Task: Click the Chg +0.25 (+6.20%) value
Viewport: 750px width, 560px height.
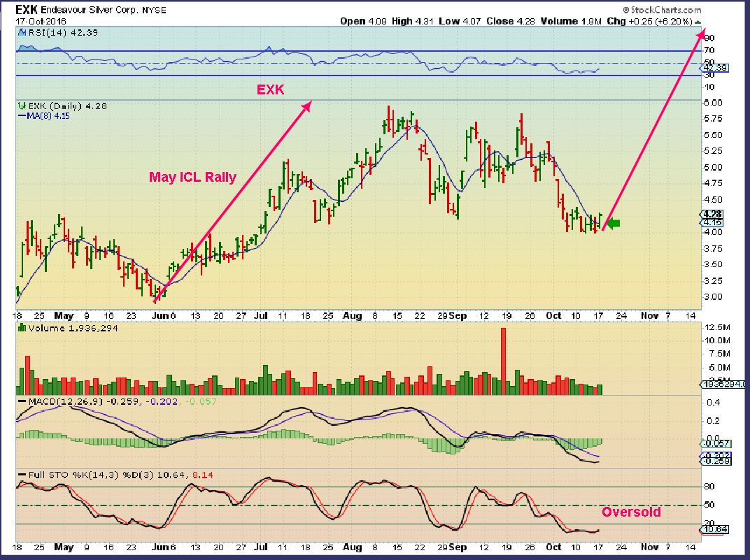Action: coord(649,22)
